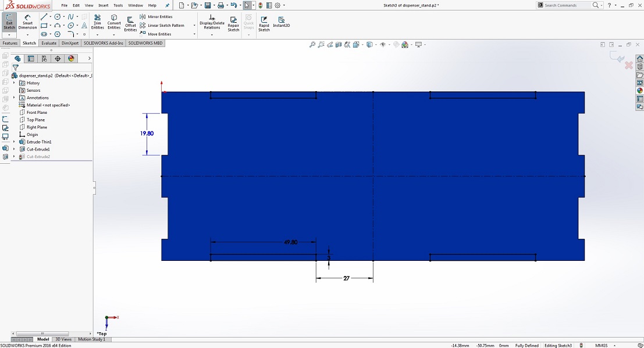Open the File menu
Screen dimensions: 644x348
point(65,5)
